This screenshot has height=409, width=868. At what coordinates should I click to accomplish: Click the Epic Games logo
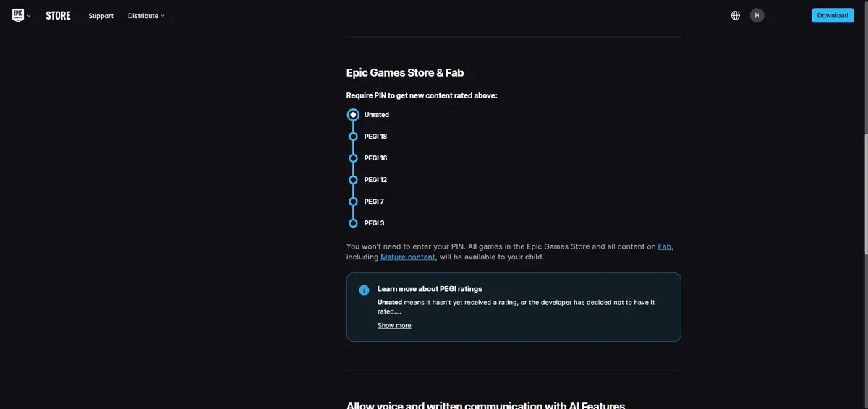point(18,15)
